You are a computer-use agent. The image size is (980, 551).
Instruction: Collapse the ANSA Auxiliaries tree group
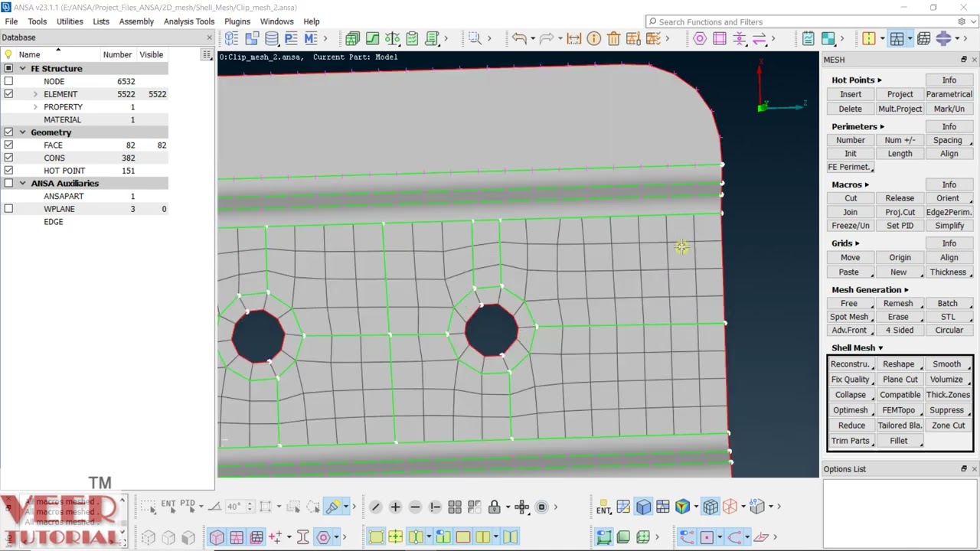click(x=23, y=183)
